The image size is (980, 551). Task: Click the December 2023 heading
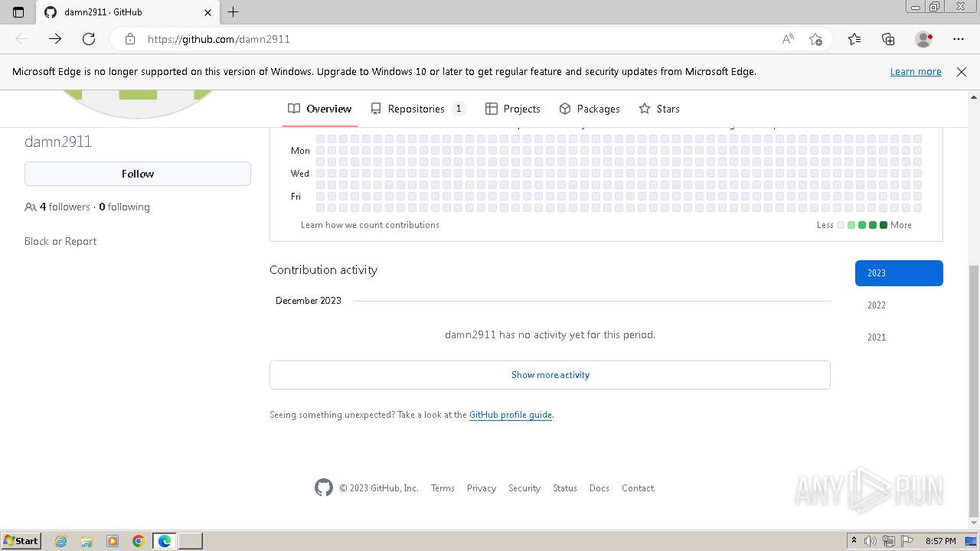pos(309,301)
